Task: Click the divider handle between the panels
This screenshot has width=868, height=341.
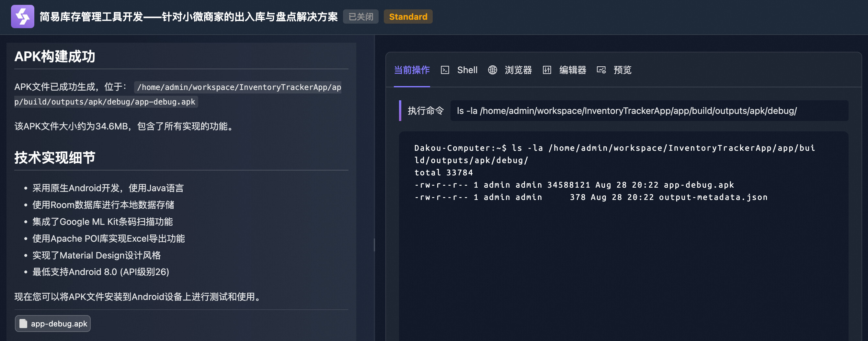Action: tap(374, 245)
